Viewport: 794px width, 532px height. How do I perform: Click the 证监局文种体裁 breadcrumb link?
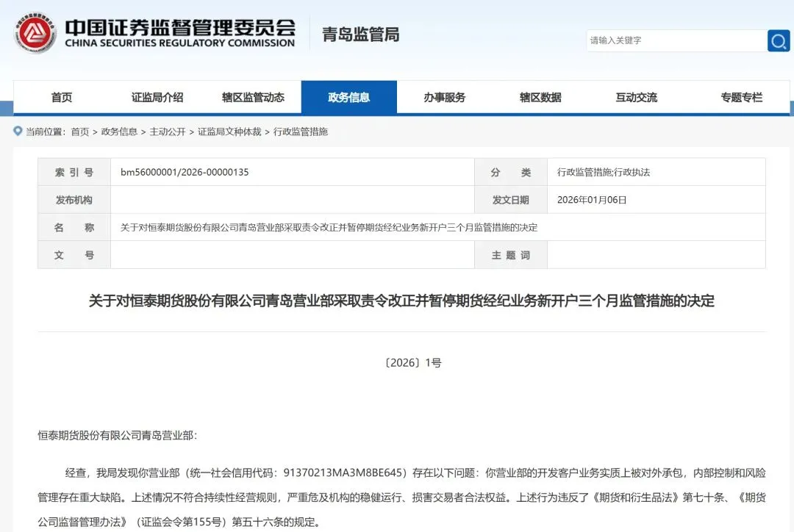click(229, 132)
